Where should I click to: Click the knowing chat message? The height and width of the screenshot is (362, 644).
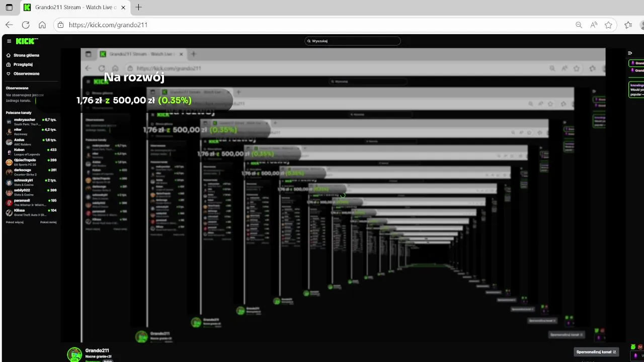(636, 89)
